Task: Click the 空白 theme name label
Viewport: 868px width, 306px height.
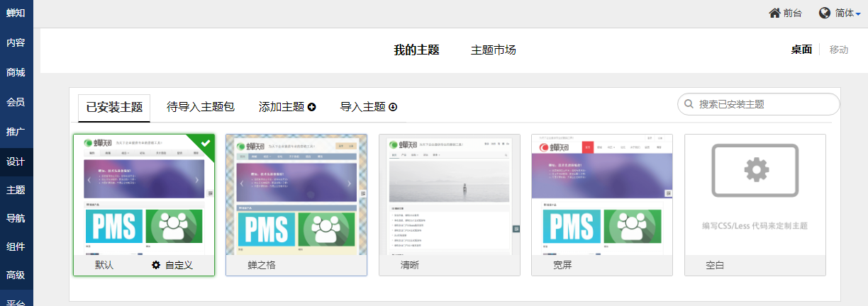Action: tap(716, 265)
